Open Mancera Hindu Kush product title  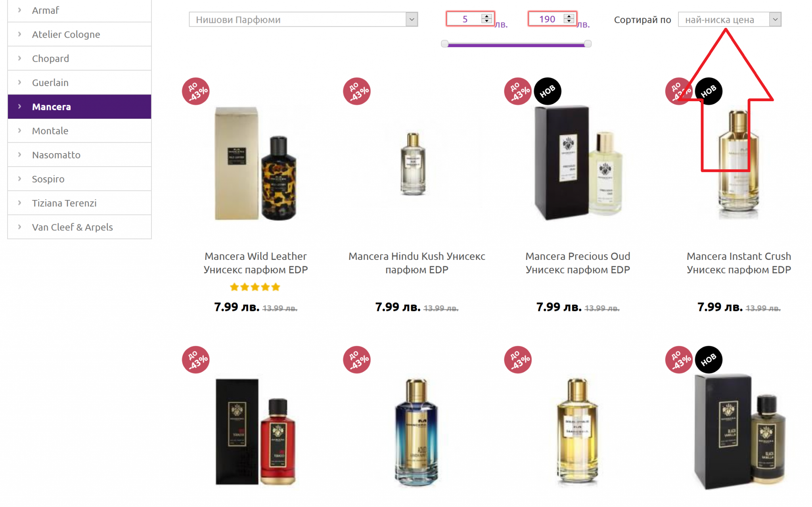coord(416,263)
